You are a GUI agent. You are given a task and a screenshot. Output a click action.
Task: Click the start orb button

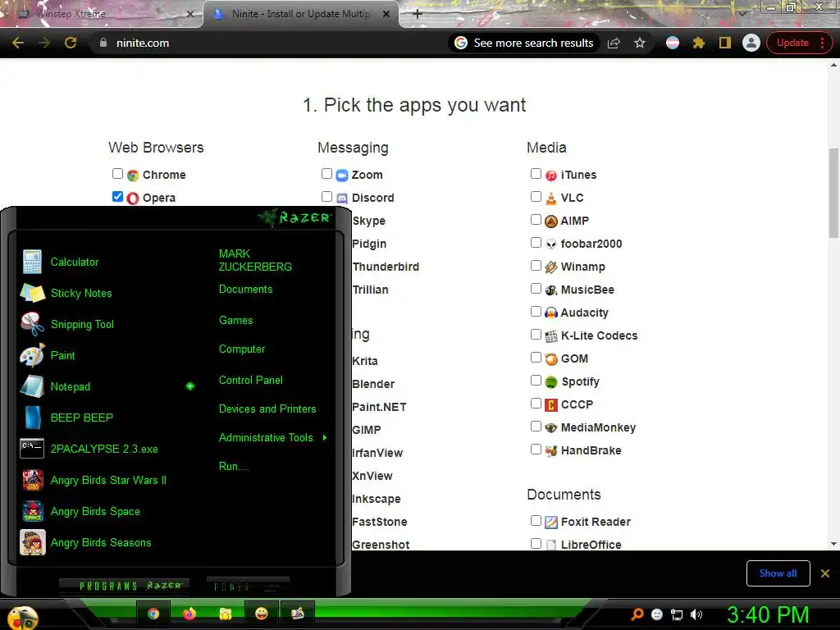point(22,617)
